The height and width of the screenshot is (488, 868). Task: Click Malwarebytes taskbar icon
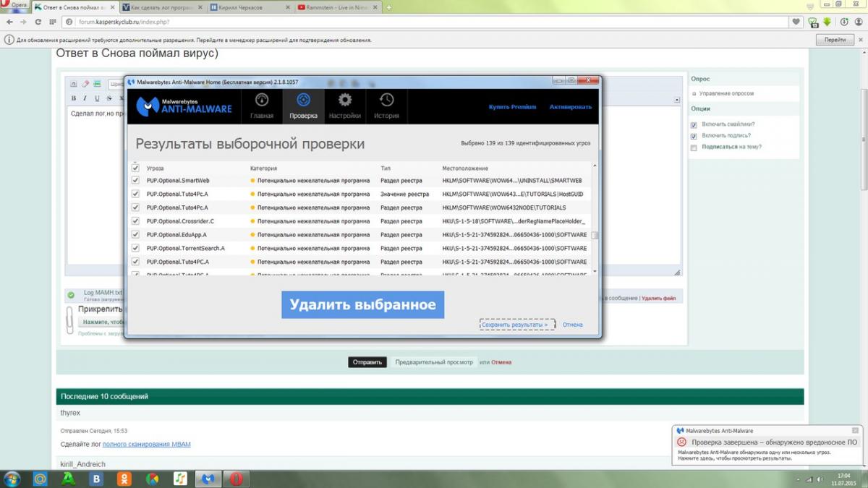click(208, 479)
